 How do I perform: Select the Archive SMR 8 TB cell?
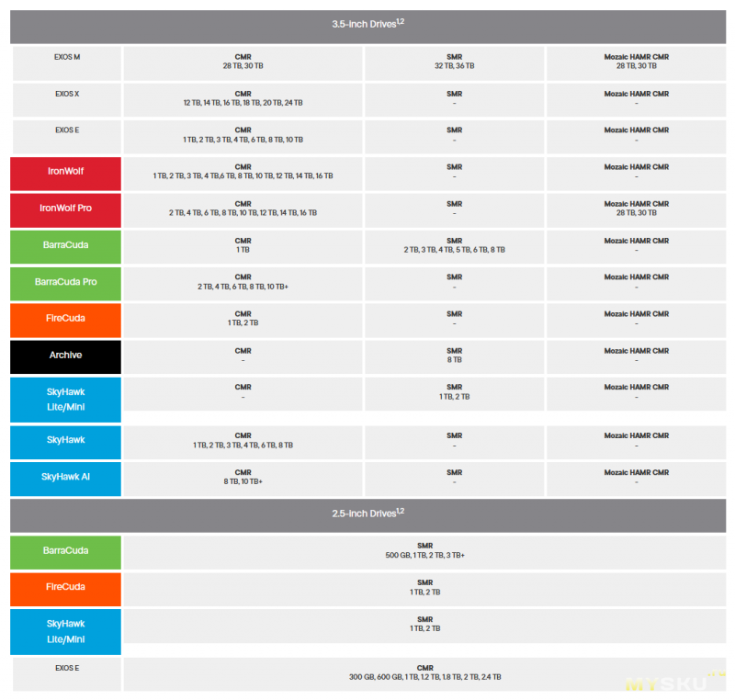[x=454, y=356]
